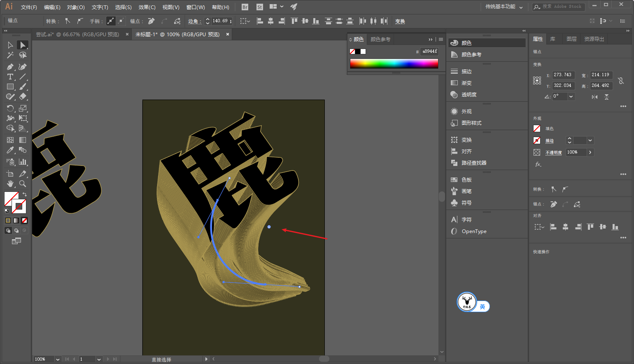Open the zoom level 100% dropdown
Screen dimensions: 634x364
click(57, 359)
